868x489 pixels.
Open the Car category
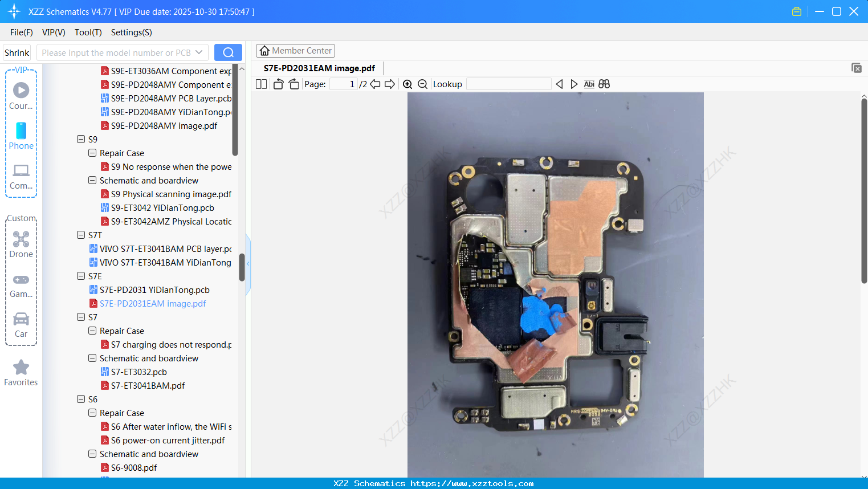(x=21, y=325)
